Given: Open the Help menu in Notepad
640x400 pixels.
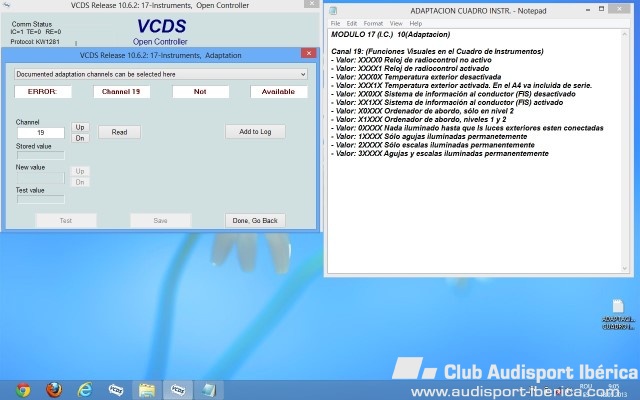Looking at the screenshot, I should point(416,24).
